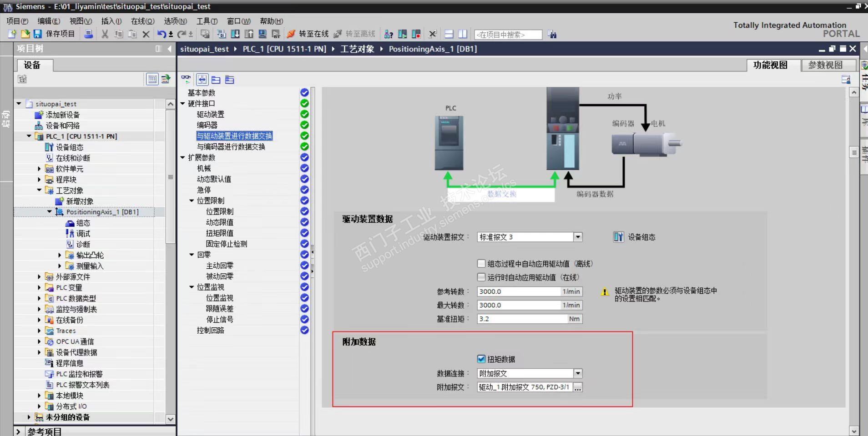868x436 pixels.
Task: Expand the 参考项目 panel
Action: (x=18, y=431)
